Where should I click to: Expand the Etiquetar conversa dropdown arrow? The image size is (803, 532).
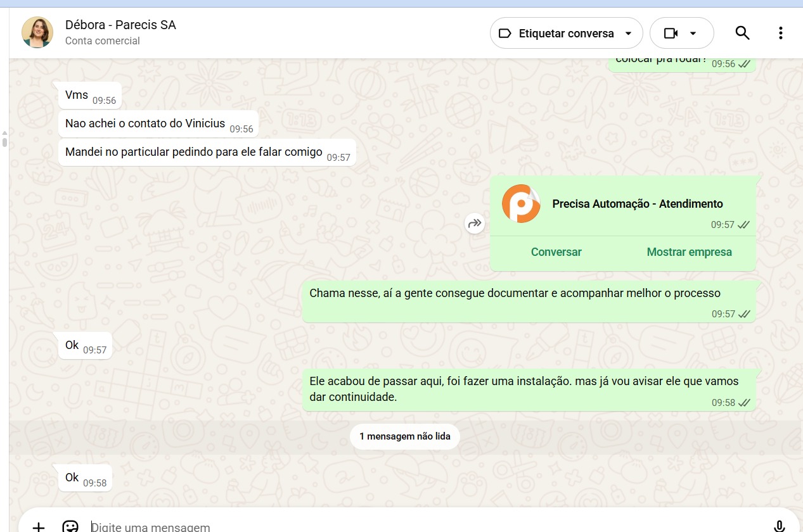629,34
